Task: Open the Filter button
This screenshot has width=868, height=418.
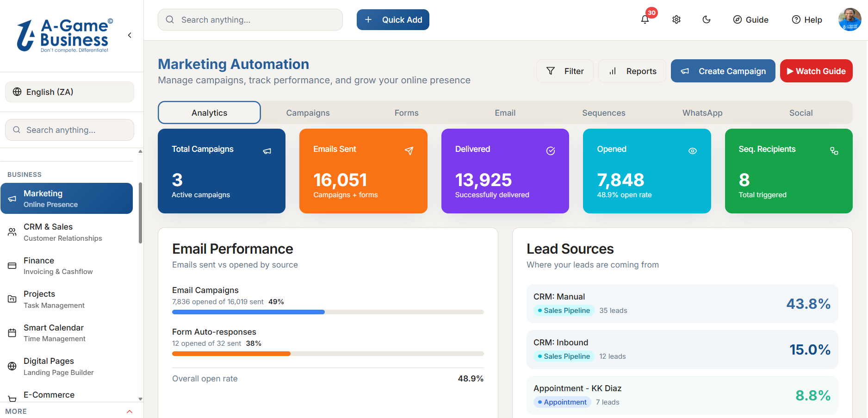Action: tap(565, 71)
